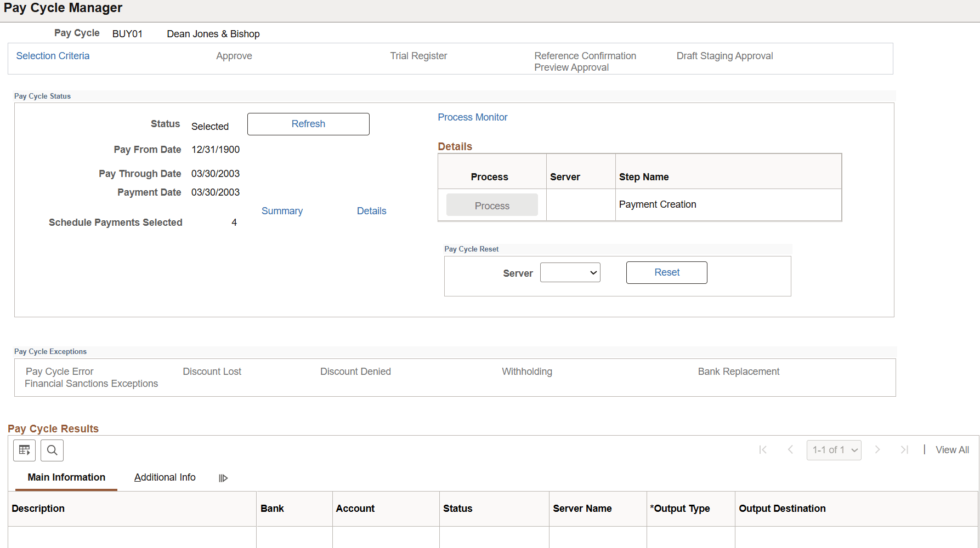Select the Main Information tab
The width and height of the screenshot is (980, 548).
click(66, 477)
